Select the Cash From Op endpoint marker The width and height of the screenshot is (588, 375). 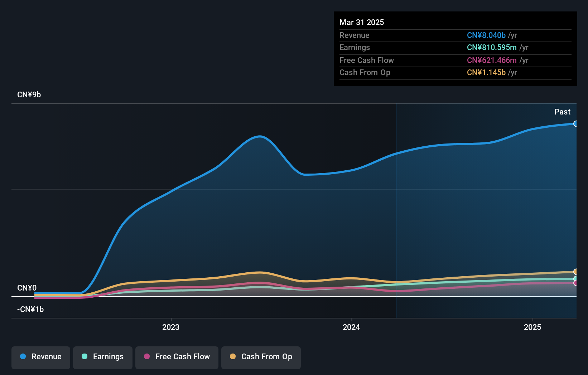575,272
